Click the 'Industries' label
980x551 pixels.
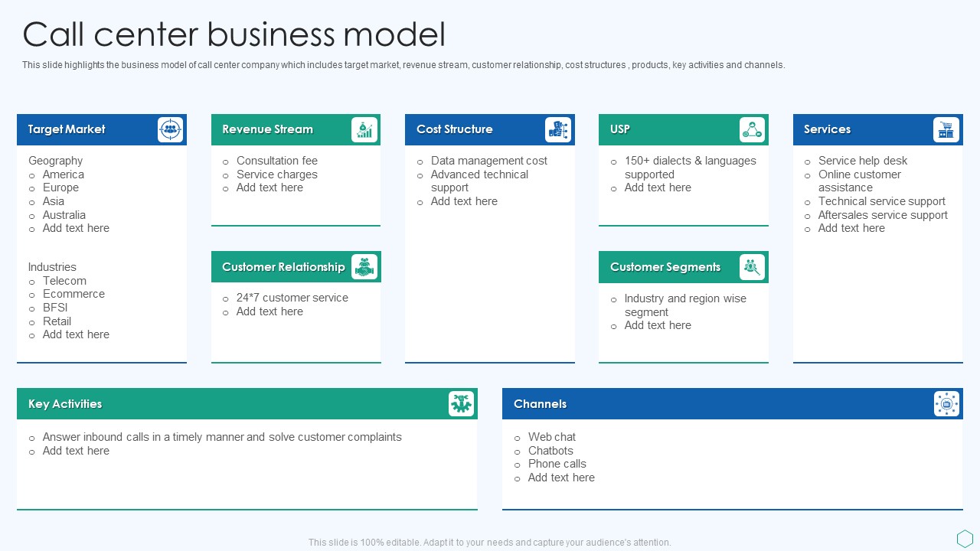click(52, 267)
